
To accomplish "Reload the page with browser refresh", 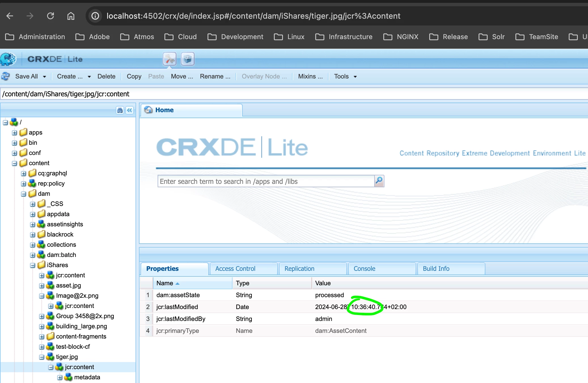I will [50, 16].
